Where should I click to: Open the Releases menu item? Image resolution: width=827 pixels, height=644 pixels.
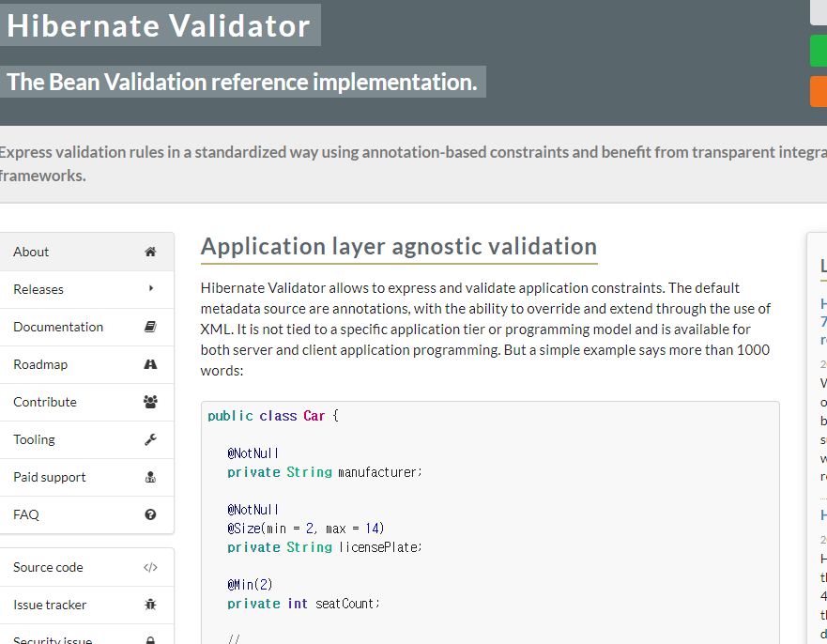(x=87, y=289)
